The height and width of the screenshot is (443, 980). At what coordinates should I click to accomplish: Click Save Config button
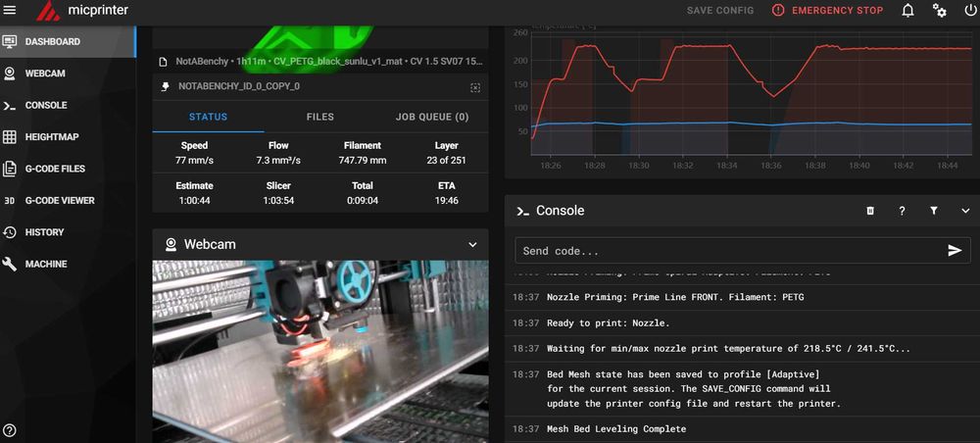pos(720,10)
